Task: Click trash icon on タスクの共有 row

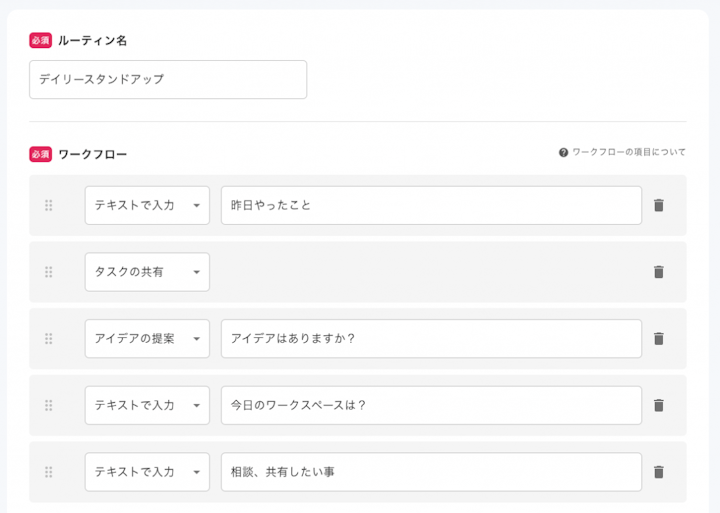Action: tap(658, 272)
